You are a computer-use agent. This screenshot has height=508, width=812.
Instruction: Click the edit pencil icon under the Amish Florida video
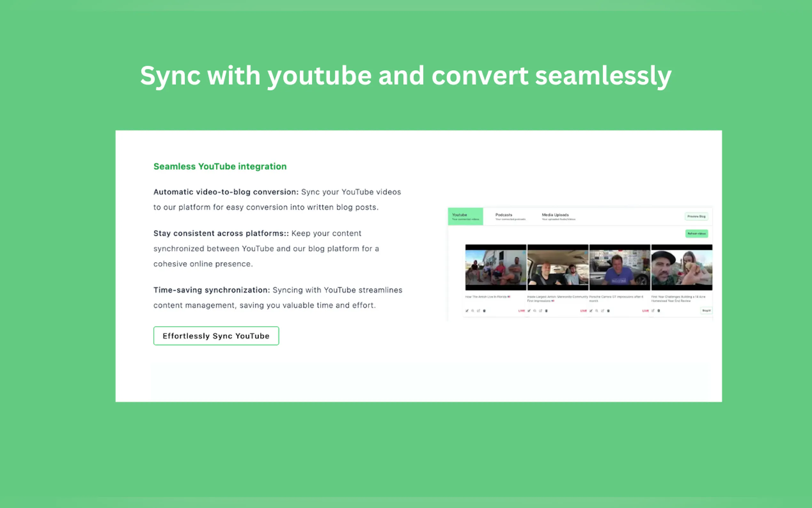pos(467,311)
